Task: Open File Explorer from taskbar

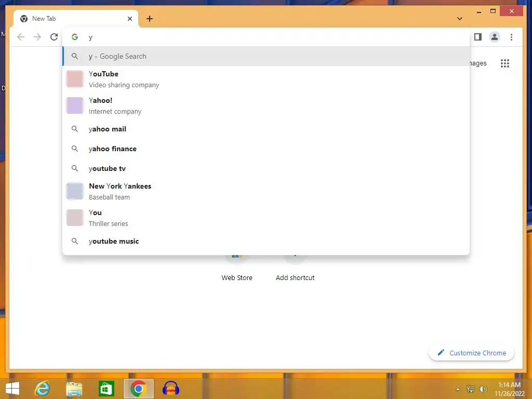Action: point(74,389)
